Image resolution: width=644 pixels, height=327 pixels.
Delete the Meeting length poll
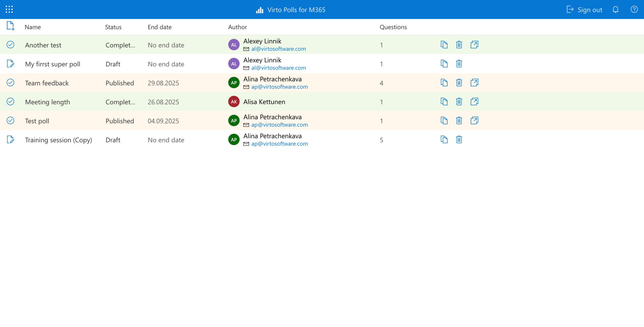(459, 102)
